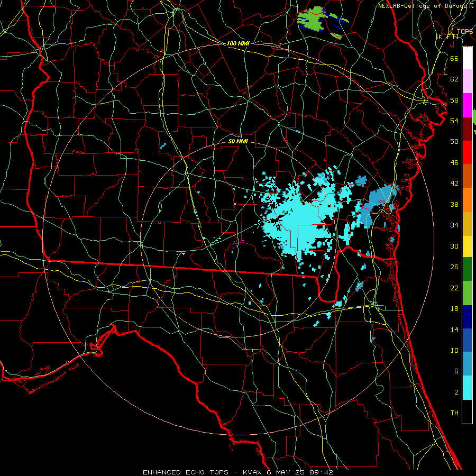Select the 22 legend value
476x476 pixels.
coord(454,288)
